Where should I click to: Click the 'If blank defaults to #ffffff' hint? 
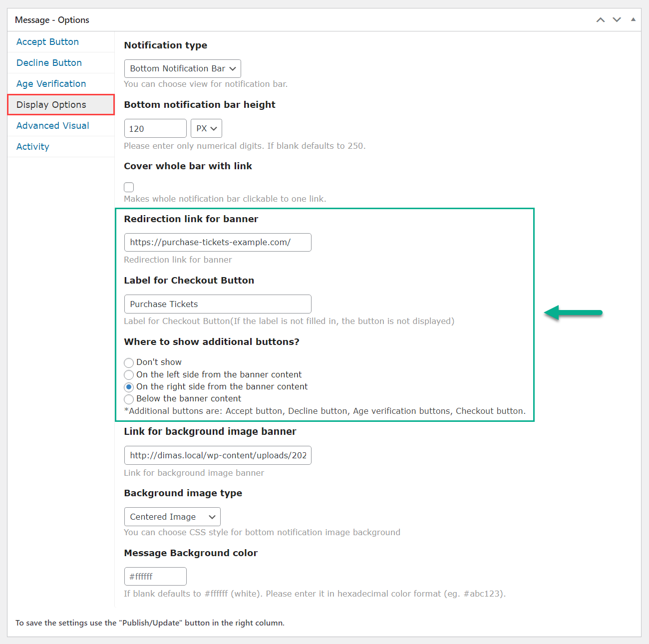315,594
